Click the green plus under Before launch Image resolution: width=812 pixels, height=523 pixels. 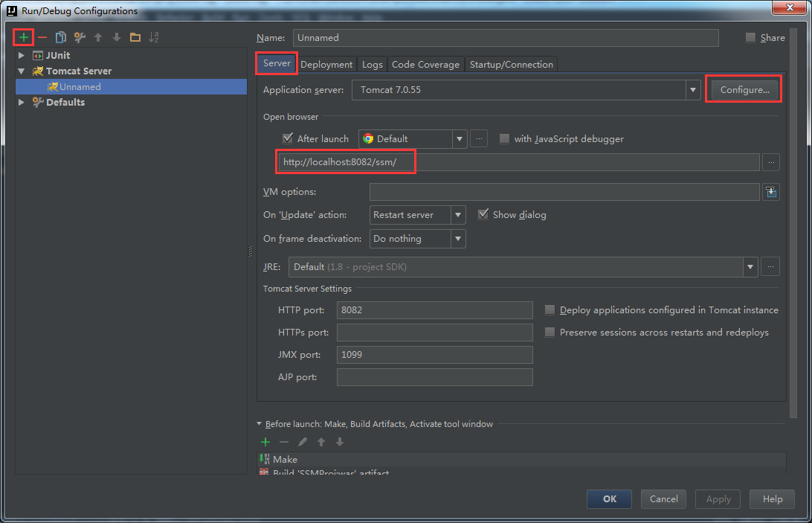[265, 442]
